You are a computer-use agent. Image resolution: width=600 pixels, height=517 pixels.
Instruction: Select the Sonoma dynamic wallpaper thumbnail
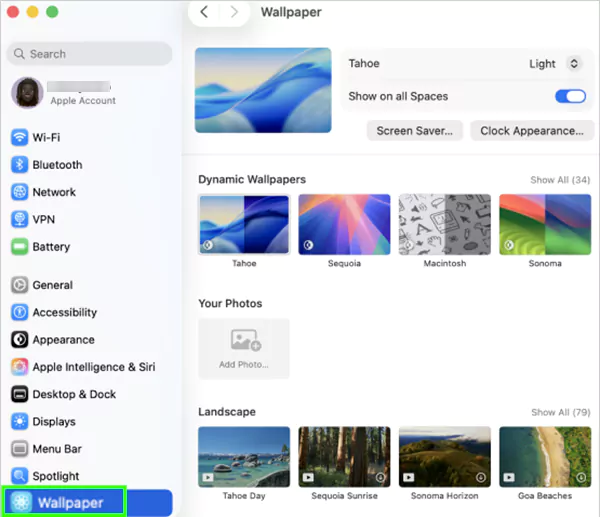(x=545, y=225)
